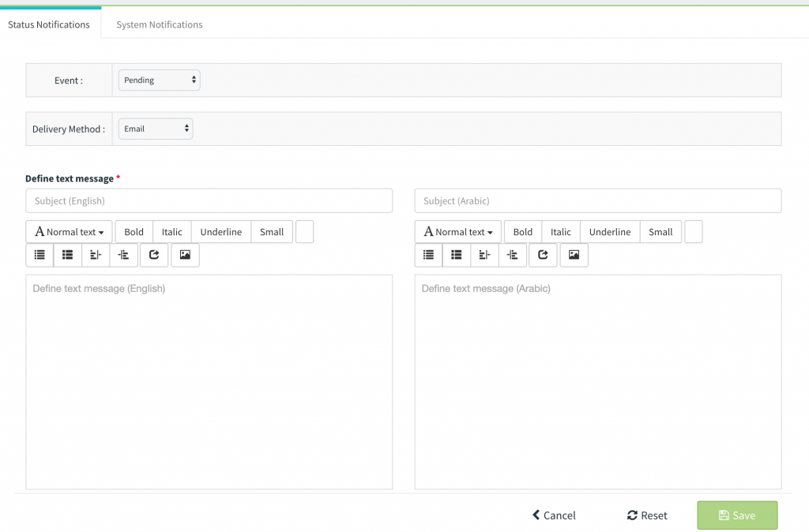Apply Bold in the Arabic editor toolbar
809x532 pixels.
tap(523, 232)
